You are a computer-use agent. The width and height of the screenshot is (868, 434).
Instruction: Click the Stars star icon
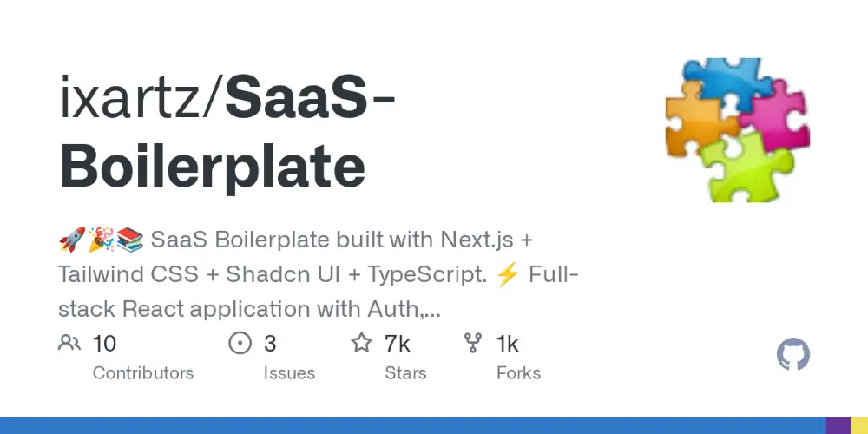point(361,343)
